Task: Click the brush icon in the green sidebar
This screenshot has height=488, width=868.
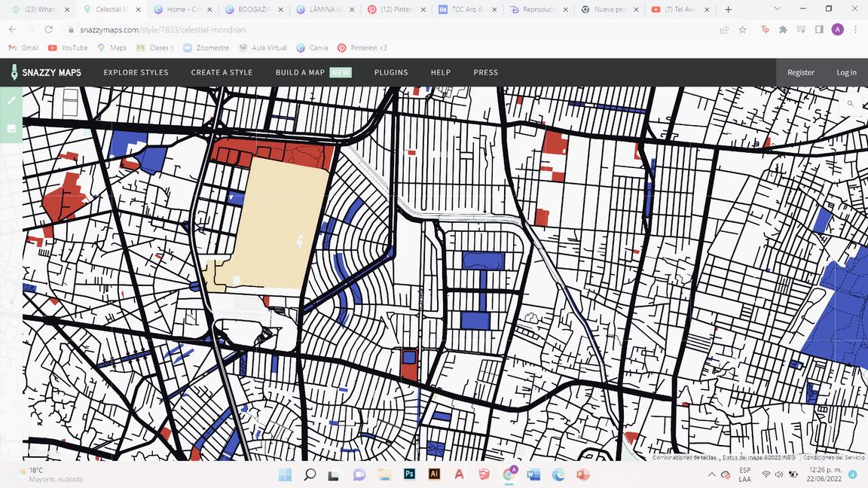Action: click(11, 100)
